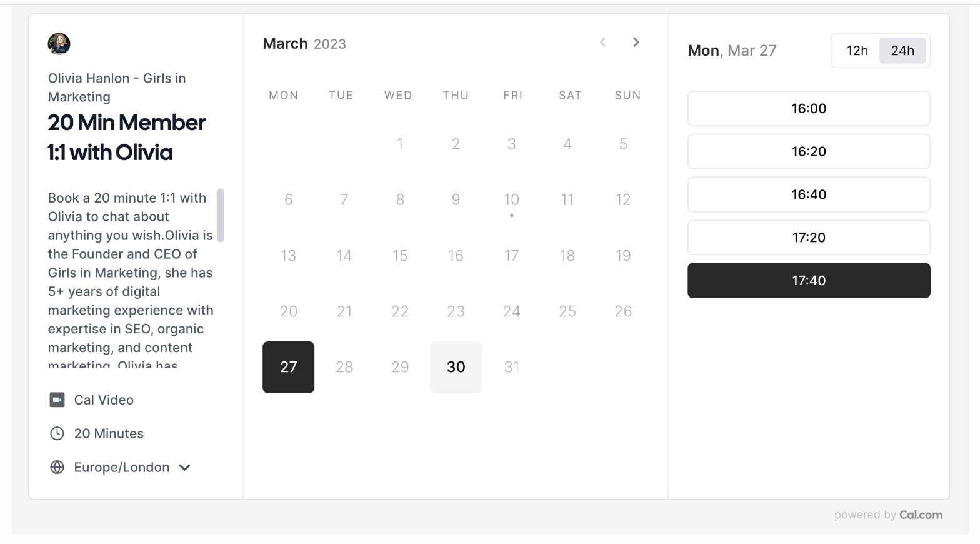Image resolution: width=980 pixels, height=544 pixels.
Task: Select the SUN column header
Action: pos(627,95)
